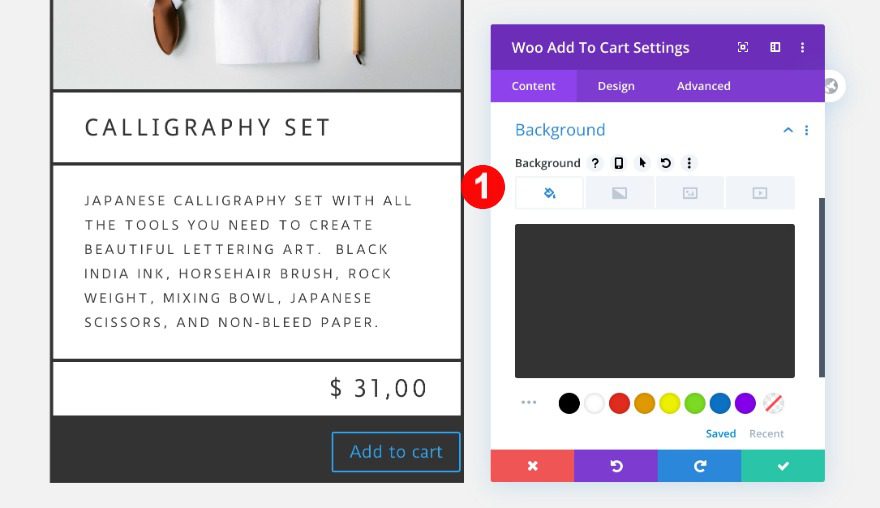This screenshot has width=880, height=508.
Task: Click the Add to cart button
Action: point(396,452)
